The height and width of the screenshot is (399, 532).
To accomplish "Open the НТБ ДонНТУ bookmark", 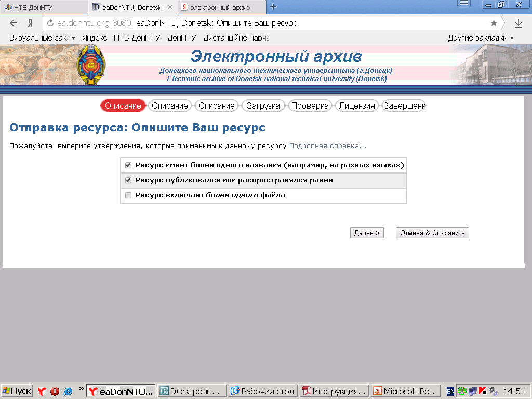I will 137,38.
